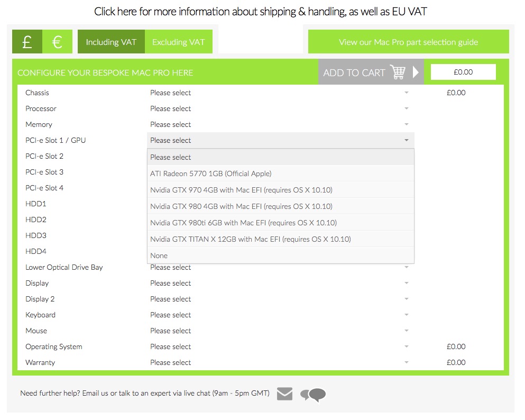The width and height of the screenshot is (525, 420).
Task: Select Including VAT pricing
Action: [111, 42]
